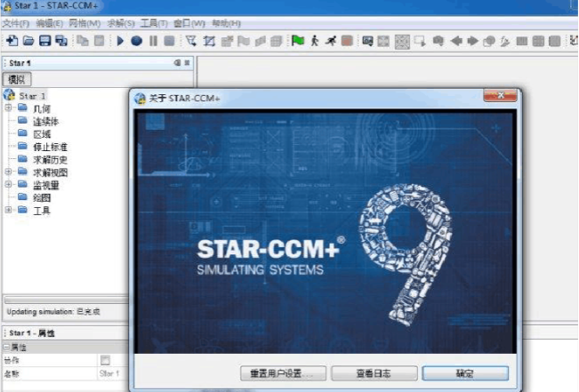Start macro recording with blue circle
Image resolution: width=579 pixels, height=392 pixels.
click(x=136, y=41)
